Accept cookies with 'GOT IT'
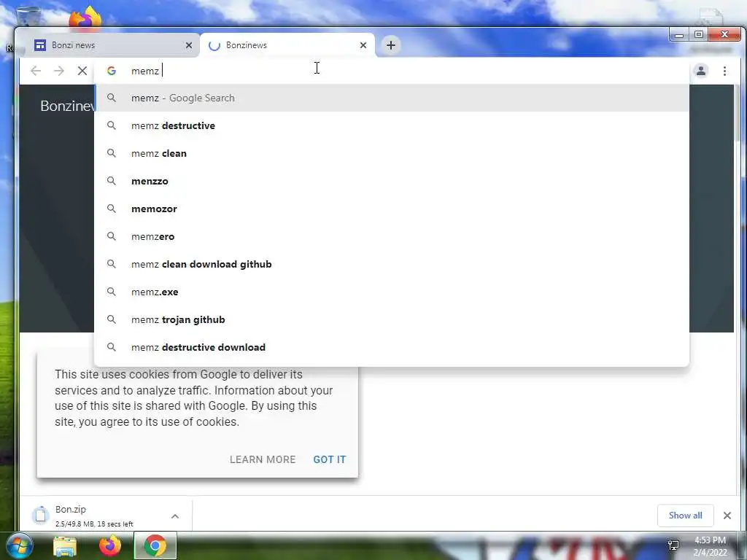 coord(330,459)
